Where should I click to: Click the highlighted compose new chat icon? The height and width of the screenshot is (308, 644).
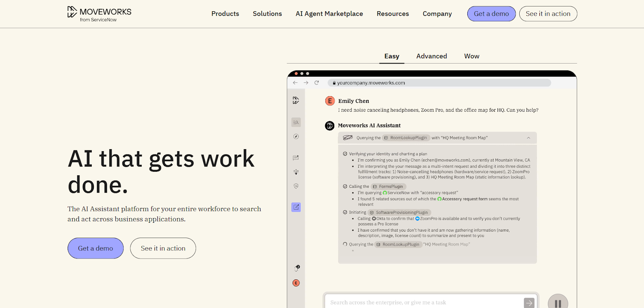(x=296, y=207)
